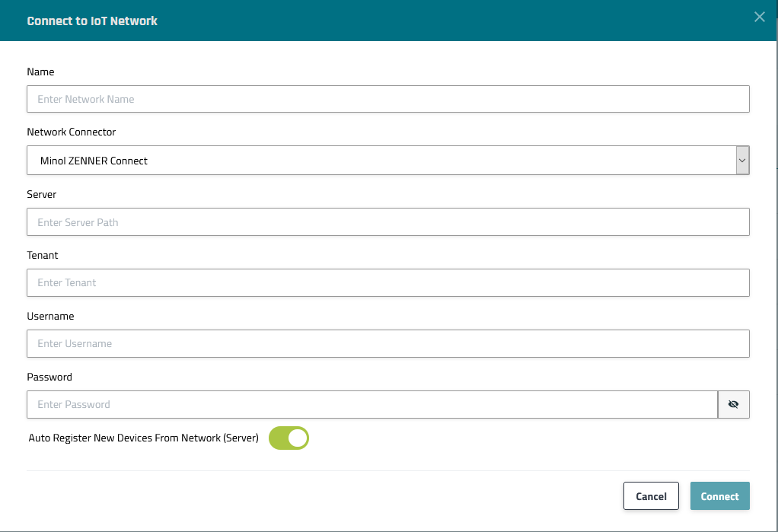This screenshot has width=778, height=532.
Task: Show password using the eye icon
Action: tap(733, 405)
